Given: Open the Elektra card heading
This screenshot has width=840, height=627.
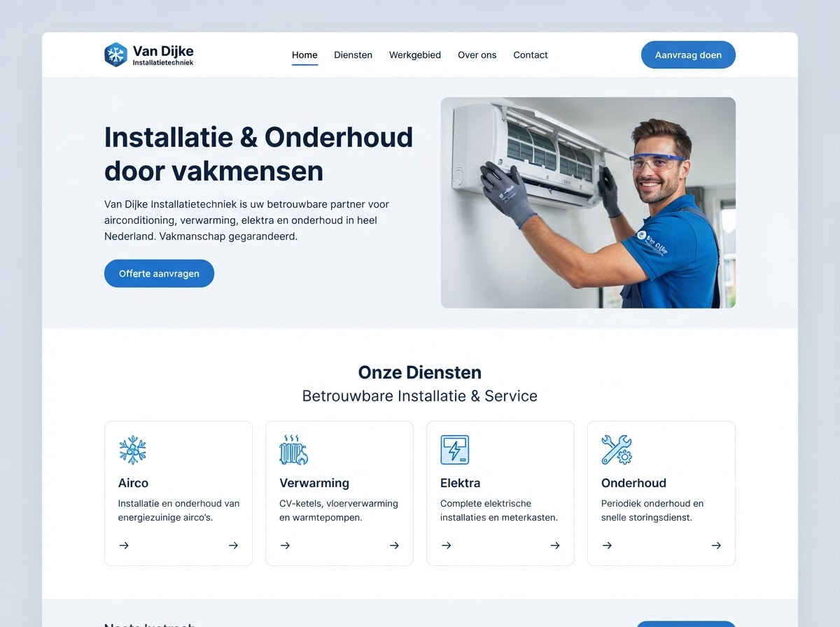Looking at the screenshot, I should click(x=460, y=483).
